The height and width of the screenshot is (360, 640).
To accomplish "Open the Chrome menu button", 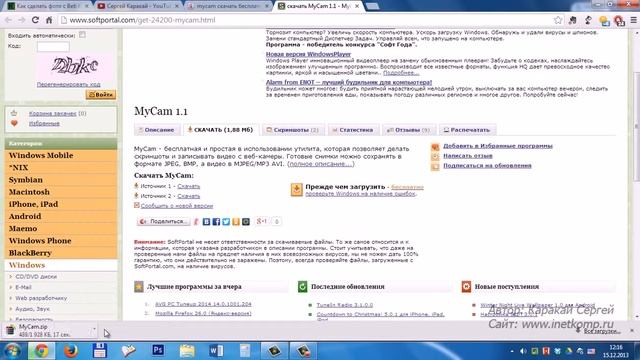I will [x=633, y=20].
